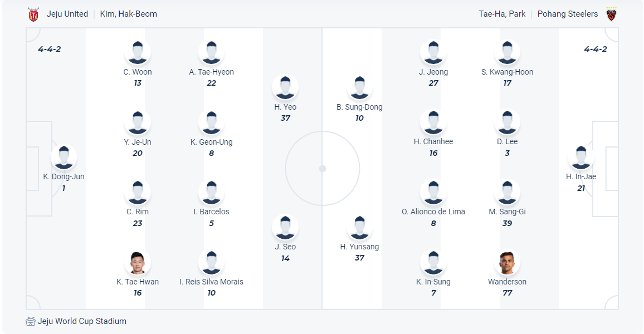
Task: Click the center spot on the pitch
Action: pyautogui.click(x=323, y=168)
